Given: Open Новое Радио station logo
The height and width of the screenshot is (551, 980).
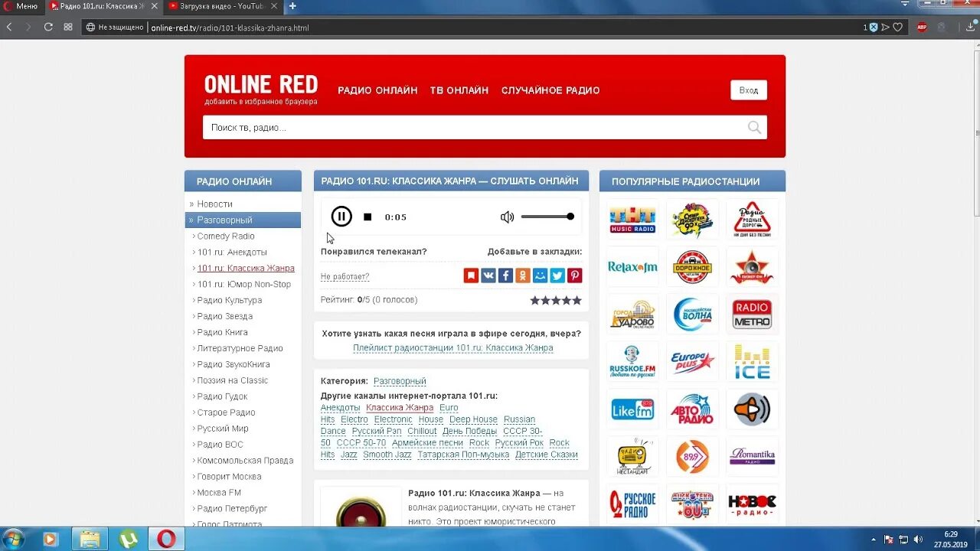Looking at the screenshot, I should coord(752,504).
